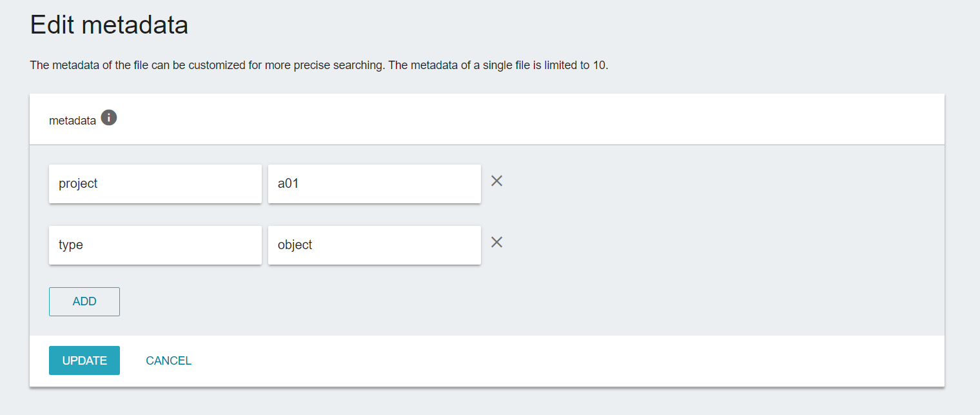Remove the project a01 metadata row
The height and width of the screenshot is (415, 980).
coord(496,181)
